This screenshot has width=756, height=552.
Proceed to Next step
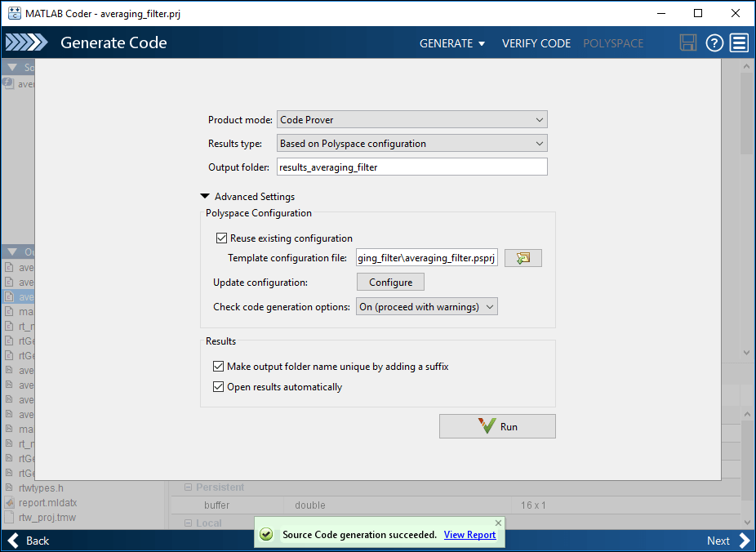[x=728, y=541]
